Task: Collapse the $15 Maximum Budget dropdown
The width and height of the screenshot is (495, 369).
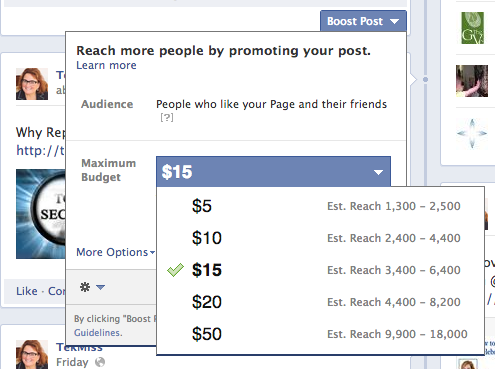Action: 273,172
